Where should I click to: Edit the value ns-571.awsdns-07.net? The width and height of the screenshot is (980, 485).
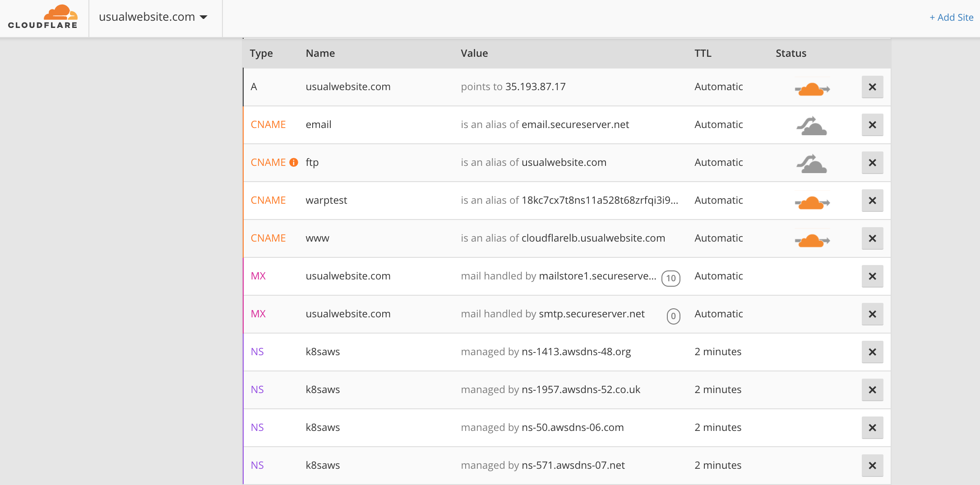click(573, 465)
